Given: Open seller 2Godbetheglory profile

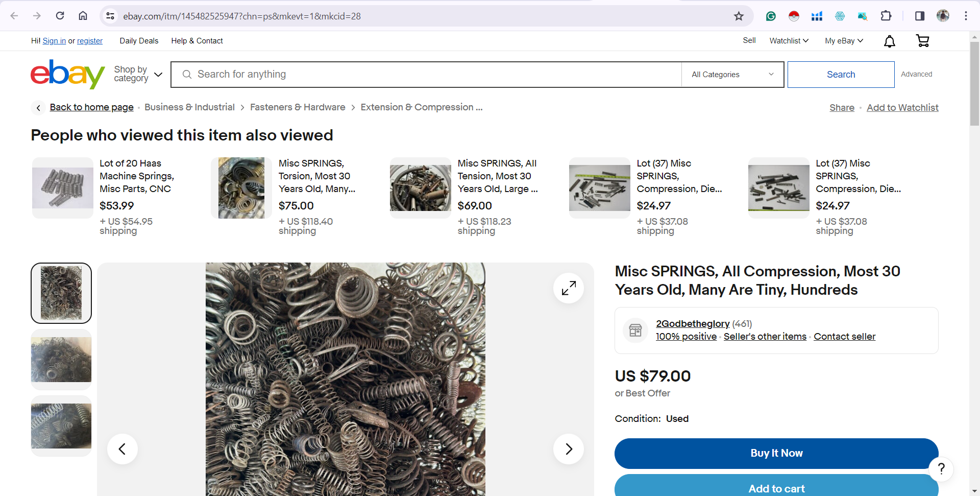Looking at the screenshot, I should point(693,324).
